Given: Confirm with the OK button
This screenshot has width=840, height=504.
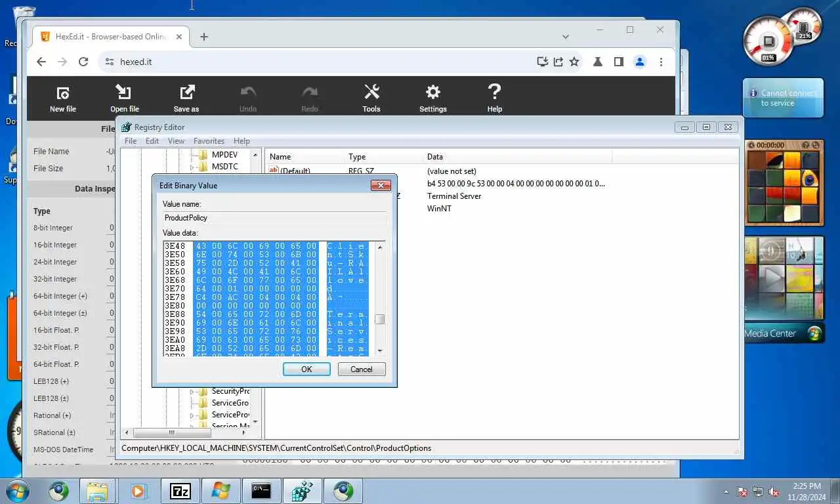Looking at the screenshot, I should [306, 369].
